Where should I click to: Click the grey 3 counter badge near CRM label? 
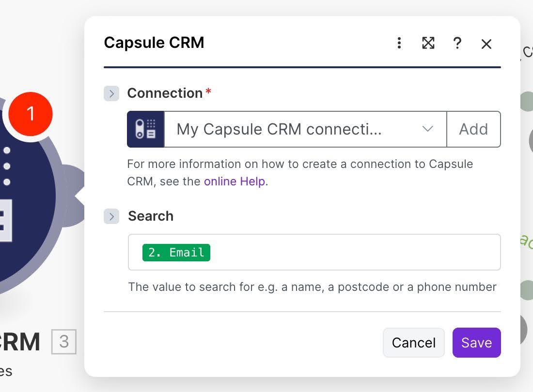64,342
